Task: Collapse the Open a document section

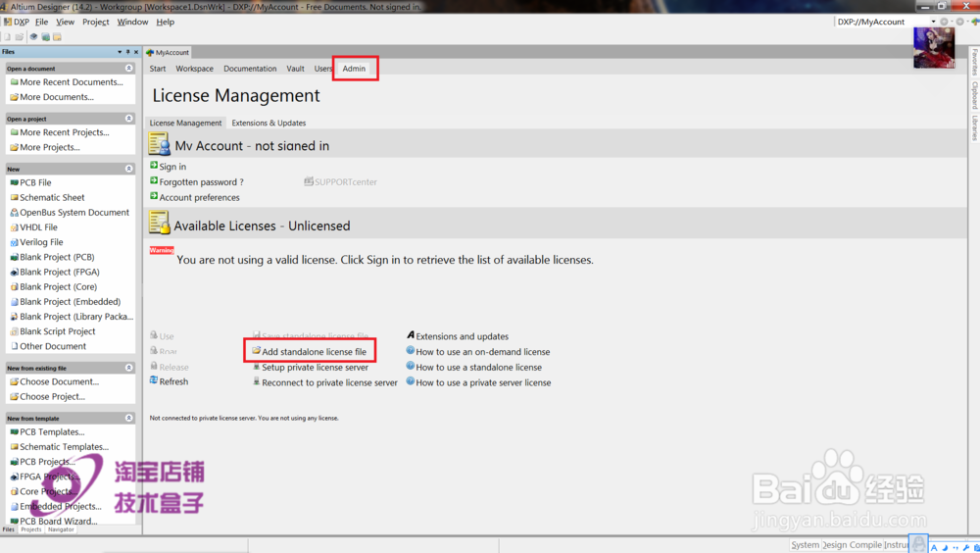Action: (x=128, y=69)
